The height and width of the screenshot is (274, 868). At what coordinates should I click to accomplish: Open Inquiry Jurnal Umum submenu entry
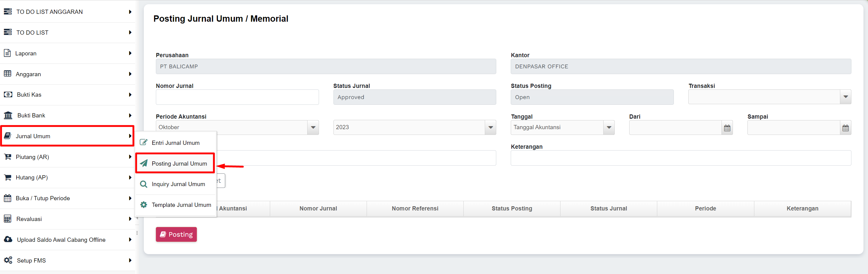pos(178,184)
